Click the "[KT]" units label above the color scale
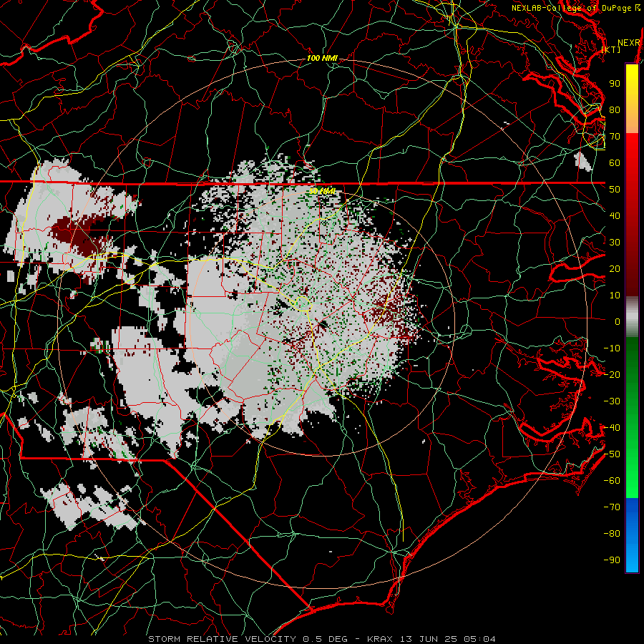The image size is (644, 644). [611, 49]
